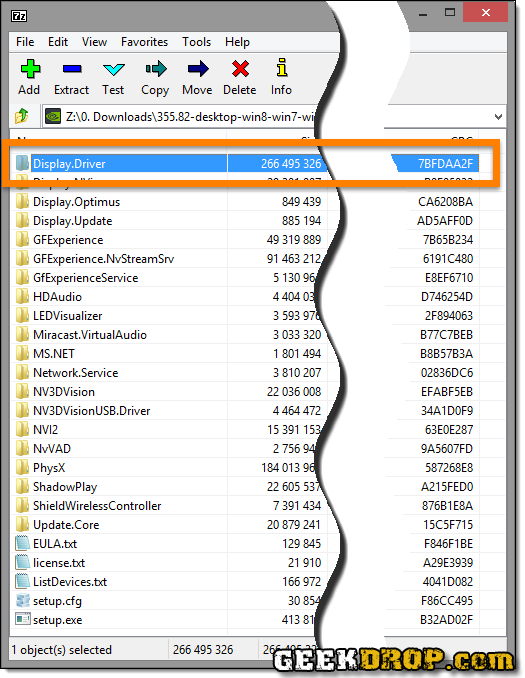525x678 pixels.
Task: Open the Tools menu
Action: coord(196,42)
